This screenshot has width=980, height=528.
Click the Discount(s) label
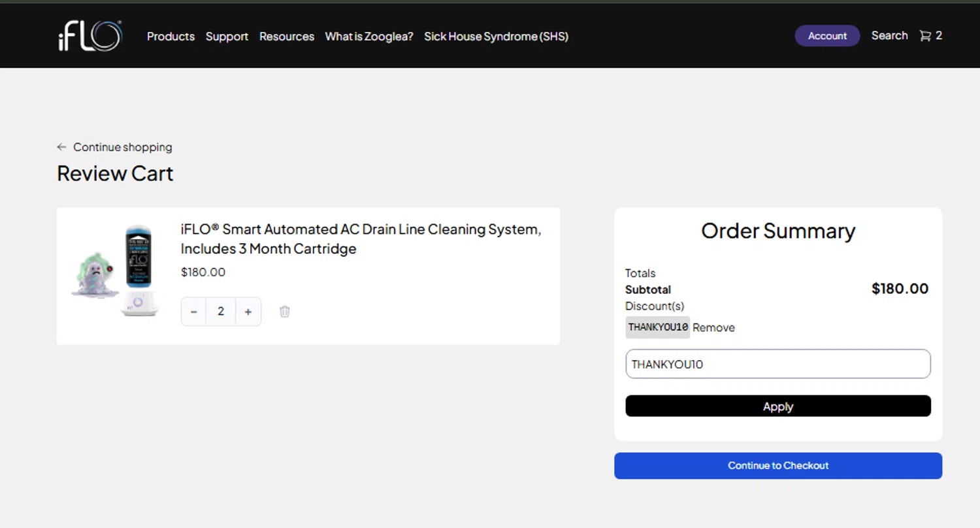point(655,306)
